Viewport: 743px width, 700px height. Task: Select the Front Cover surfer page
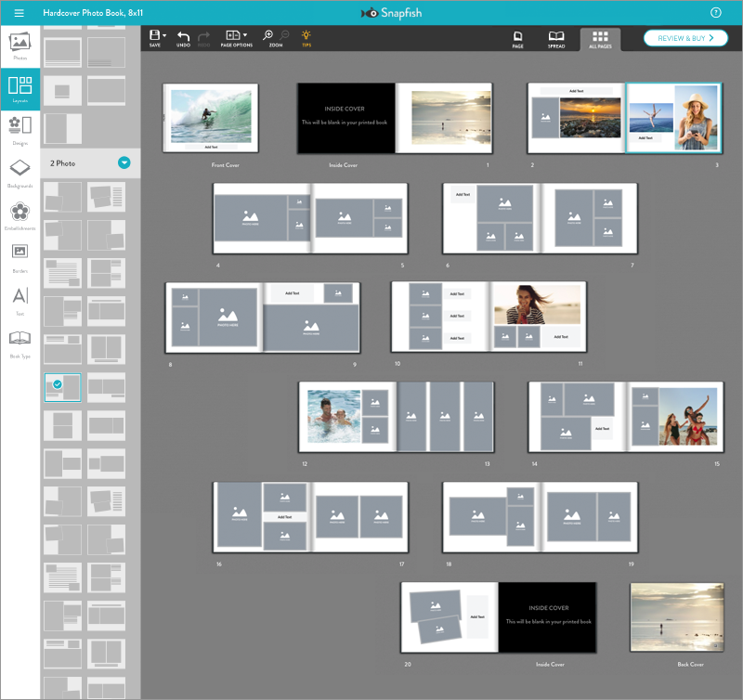pyautogui.click(x=210, y=117)
